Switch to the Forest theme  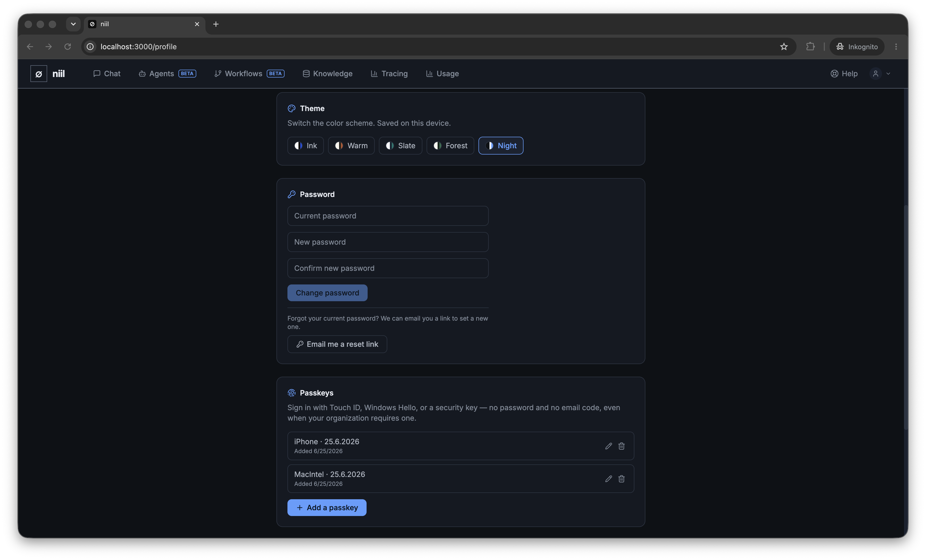click(x=450, y=146)
